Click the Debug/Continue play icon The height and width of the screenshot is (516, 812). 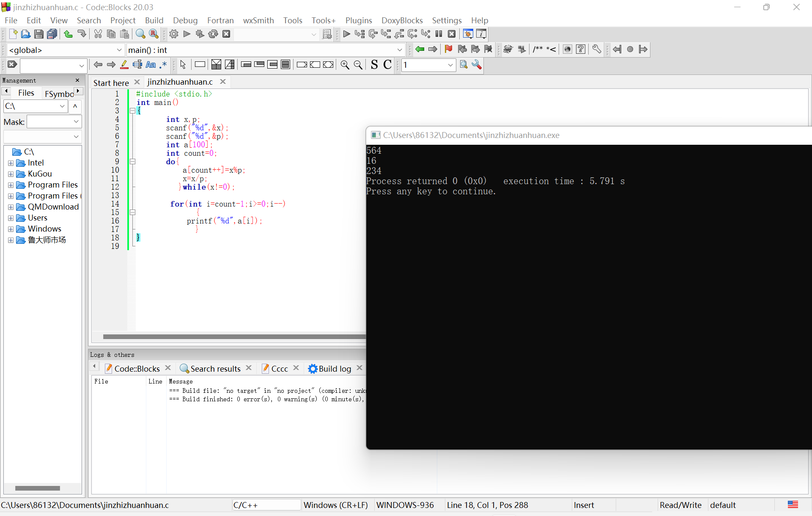click(346, 34)
